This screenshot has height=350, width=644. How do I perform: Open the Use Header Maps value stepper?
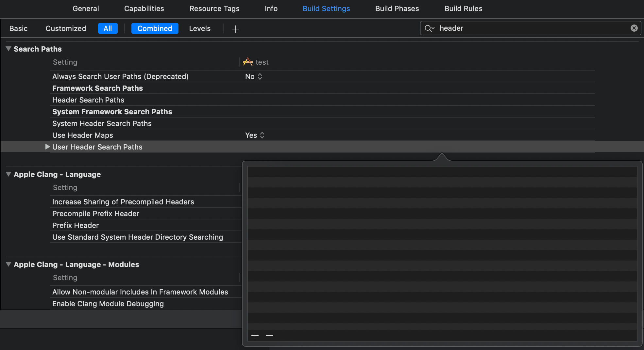(x=262, y=135)
